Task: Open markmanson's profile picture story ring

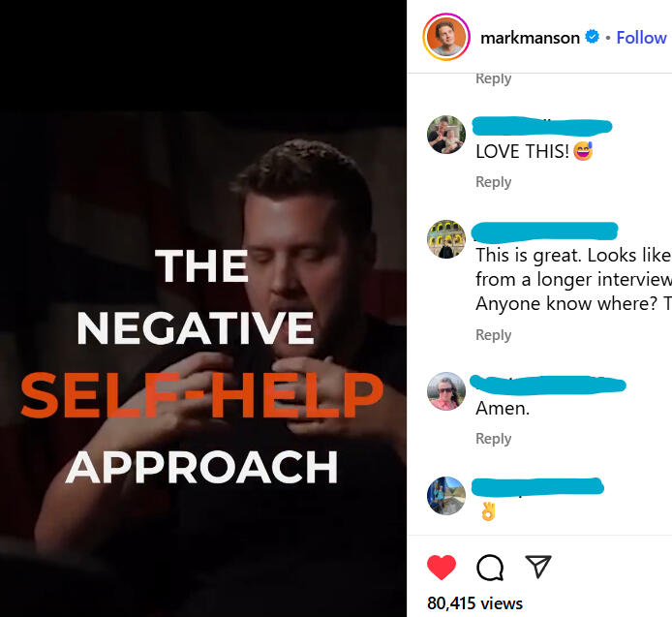Action: point(446,37)
